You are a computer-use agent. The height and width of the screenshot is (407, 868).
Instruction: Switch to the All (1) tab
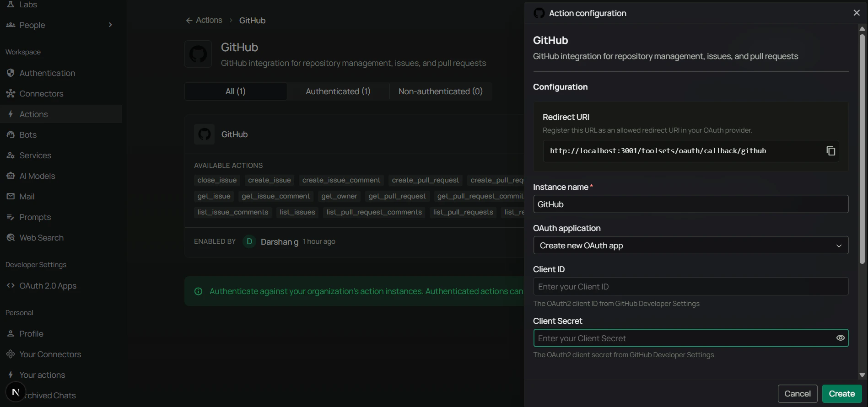tap(236, 91)
